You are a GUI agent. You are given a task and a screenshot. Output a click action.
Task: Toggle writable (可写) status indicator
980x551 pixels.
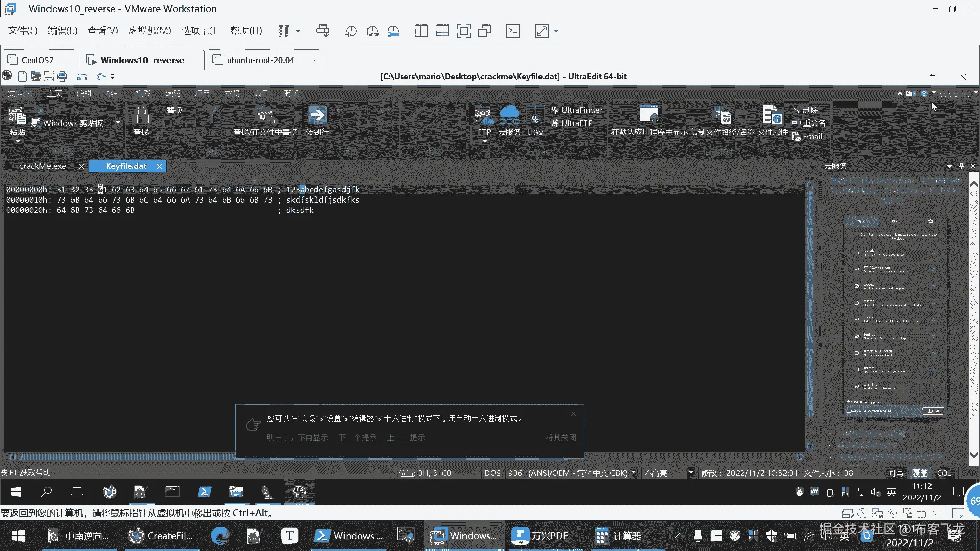click(896, 473)
